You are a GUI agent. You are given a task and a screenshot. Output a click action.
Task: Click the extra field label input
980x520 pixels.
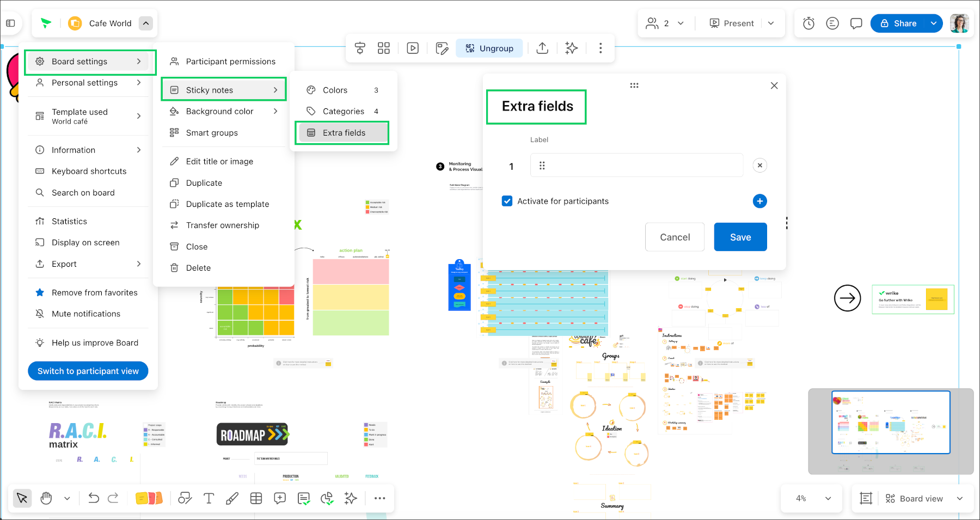(636, 165)
